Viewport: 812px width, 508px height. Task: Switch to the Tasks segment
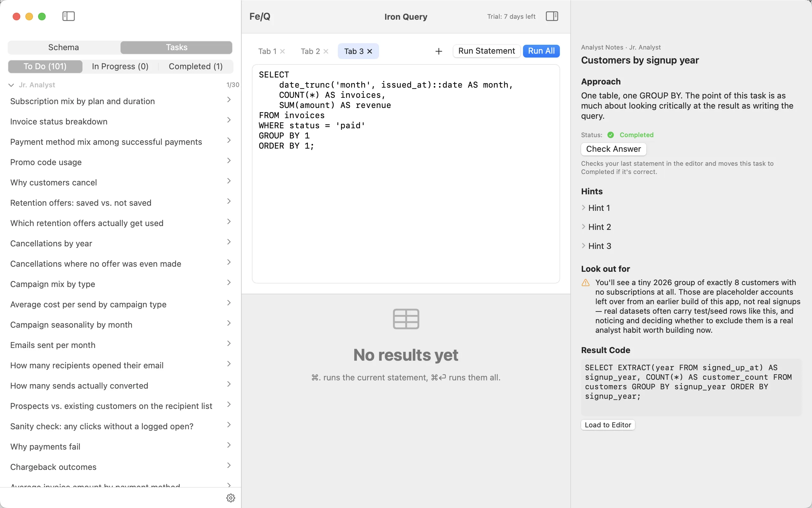click(x=176, y=47)
